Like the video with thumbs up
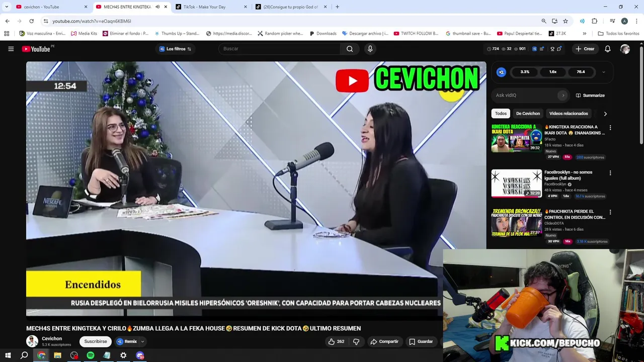This screenshot has width=644, height=362. pos(336,341)
